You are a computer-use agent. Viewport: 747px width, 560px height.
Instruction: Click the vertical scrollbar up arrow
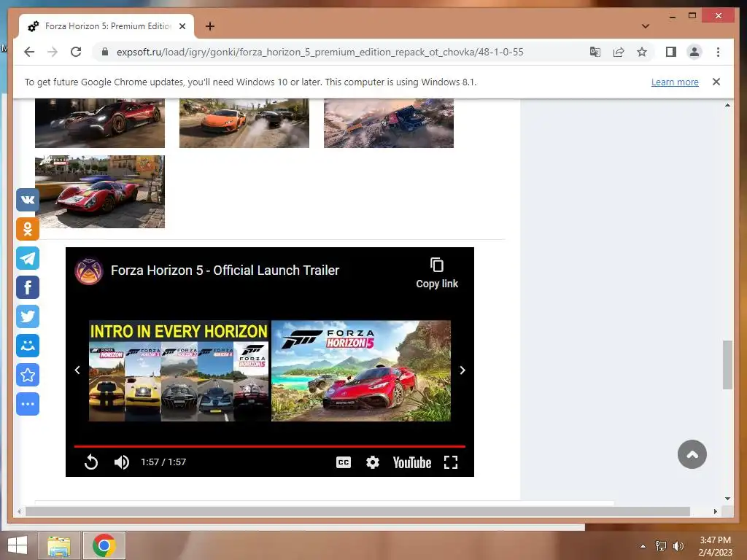tap(727, 105)
